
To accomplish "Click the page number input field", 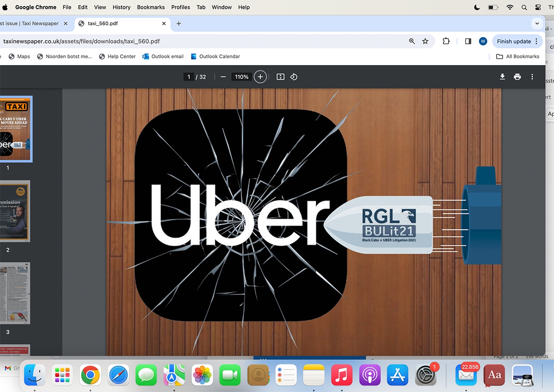I will (x=188, y=77).
